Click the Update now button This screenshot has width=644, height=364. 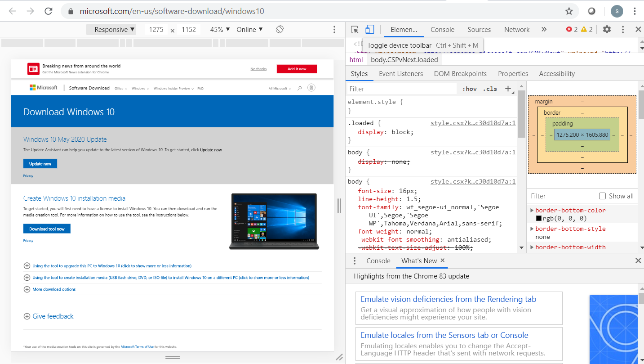click(x=40, y=164)
